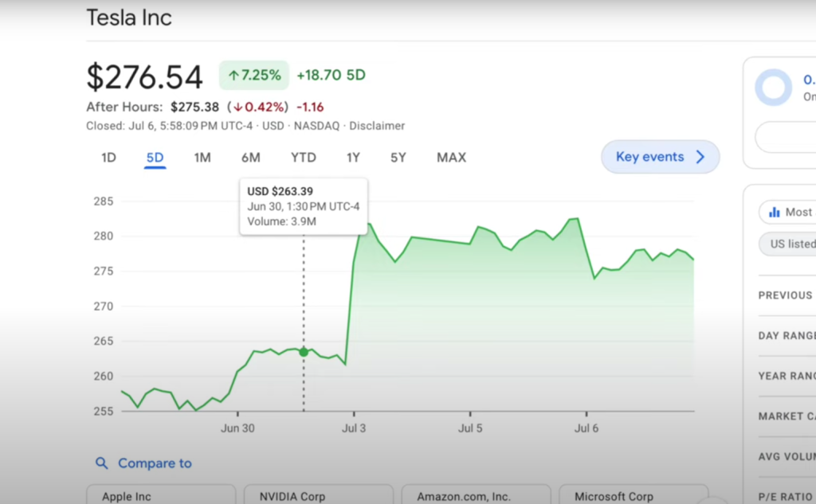This screenshot has height=504, width=816.
Task: Click the search icon beside Compare to
Action: pos(101,463)
